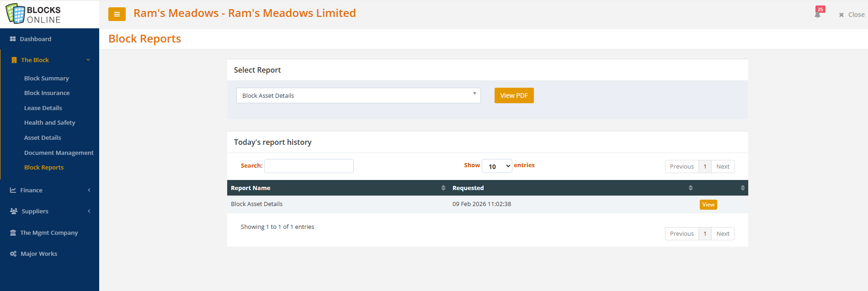
Task: View the Block Asset Details report row
Action: pos(708,205)
